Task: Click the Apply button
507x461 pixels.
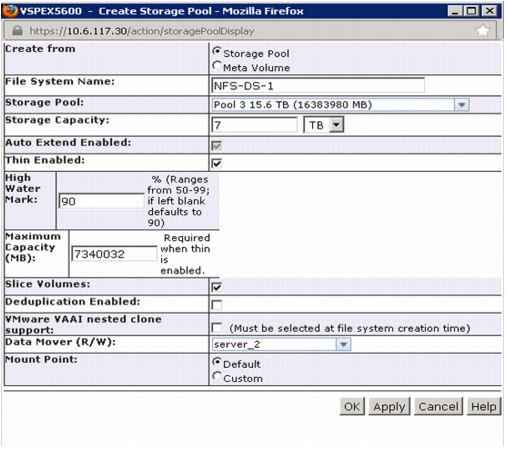Action: pyautogui.click(x=389, y=406)
